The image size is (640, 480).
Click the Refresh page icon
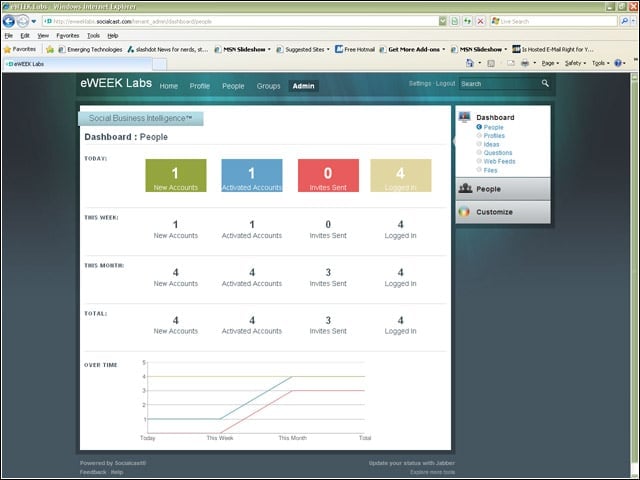coord(467,21)
